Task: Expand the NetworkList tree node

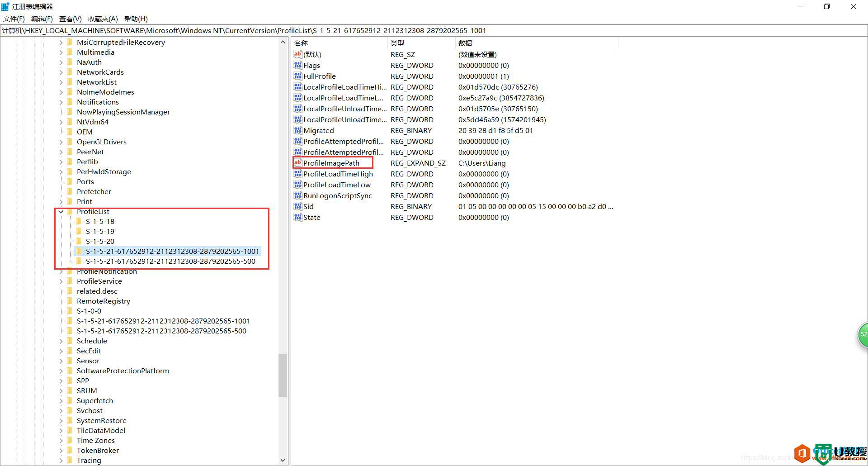Action: [x=61, y=82]
